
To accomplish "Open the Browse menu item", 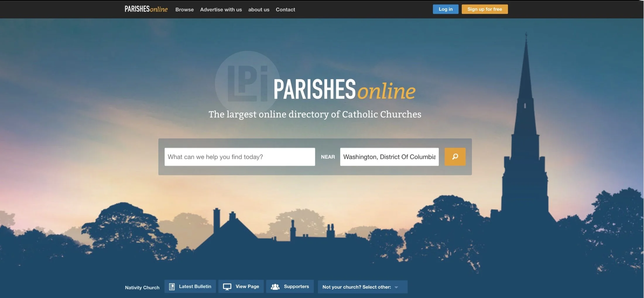I will coord(184,10).
